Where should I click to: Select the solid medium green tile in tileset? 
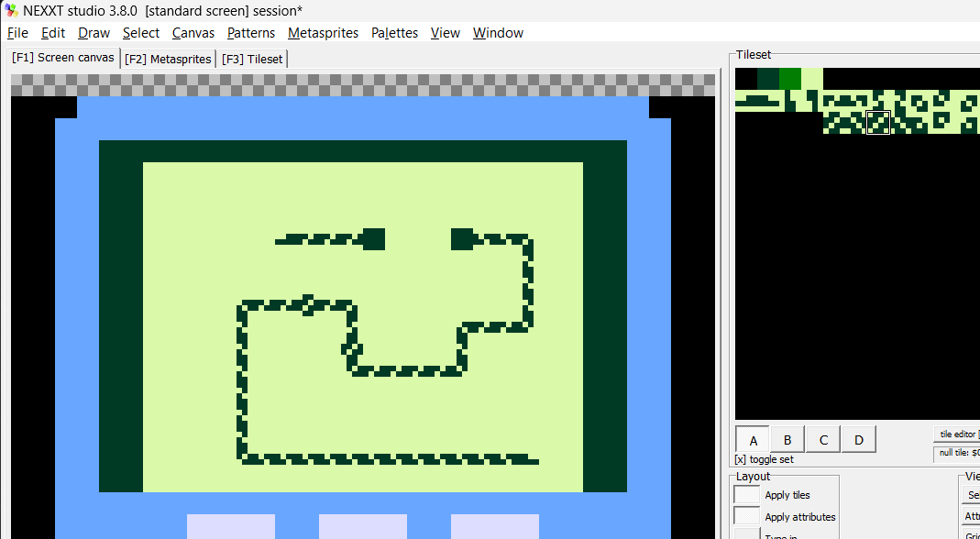click(790, 79)
